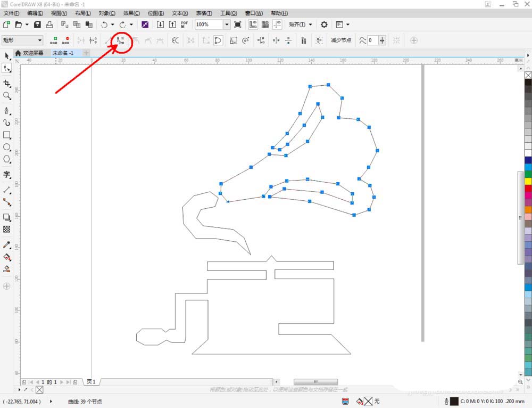Pick the yellow color swatch in palette
532x408 pixels.
(528, 181)
